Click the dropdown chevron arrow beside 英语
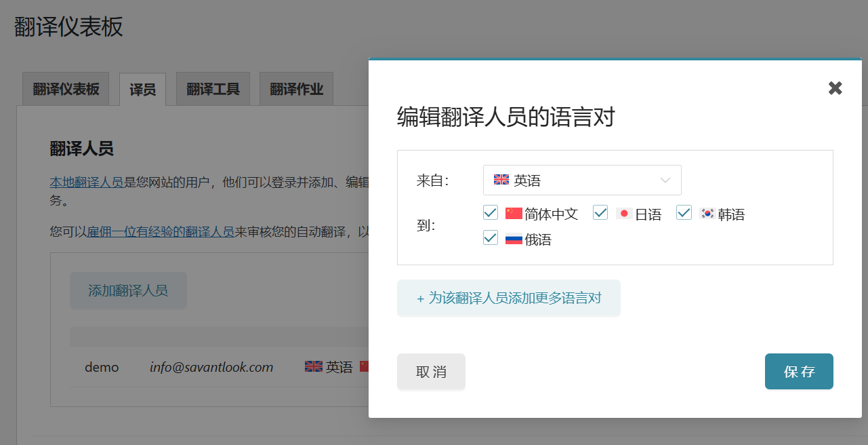 coord(665,180)
